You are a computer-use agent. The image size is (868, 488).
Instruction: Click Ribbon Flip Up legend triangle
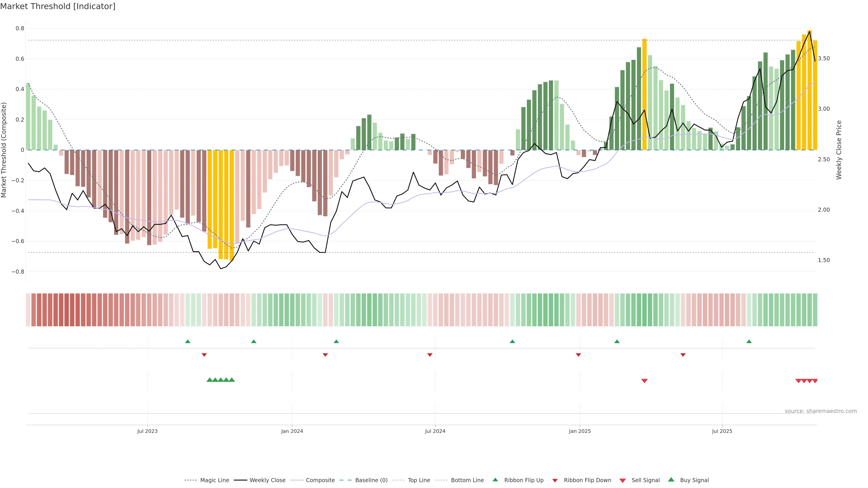coord(495,480)
